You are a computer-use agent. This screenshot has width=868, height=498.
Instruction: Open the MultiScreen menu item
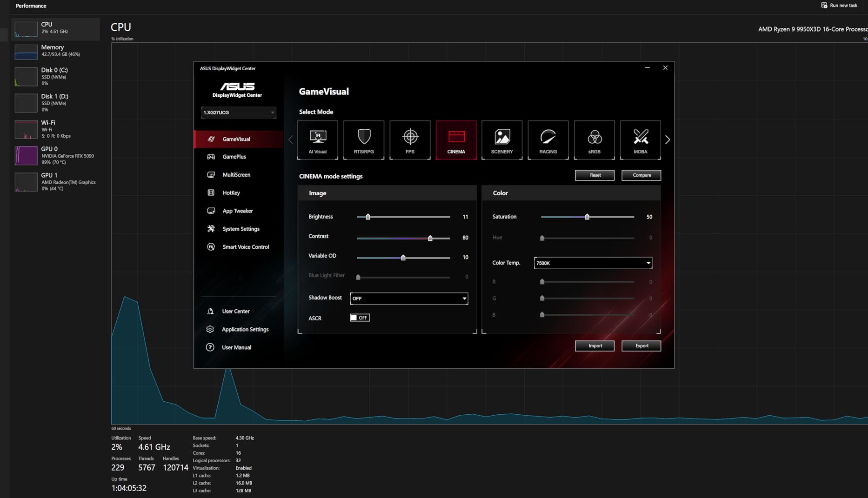pyautogui.click(x=239, y=175)
